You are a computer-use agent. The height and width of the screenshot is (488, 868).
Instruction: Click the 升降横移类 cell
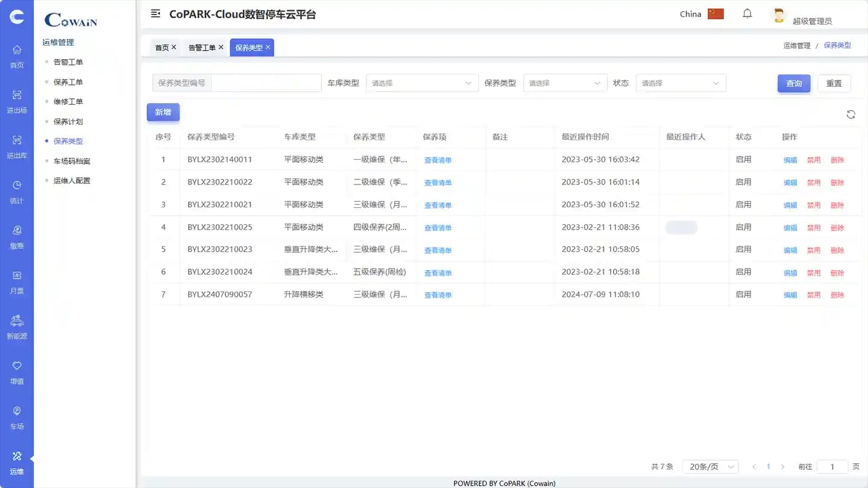(x=304, y=295)
